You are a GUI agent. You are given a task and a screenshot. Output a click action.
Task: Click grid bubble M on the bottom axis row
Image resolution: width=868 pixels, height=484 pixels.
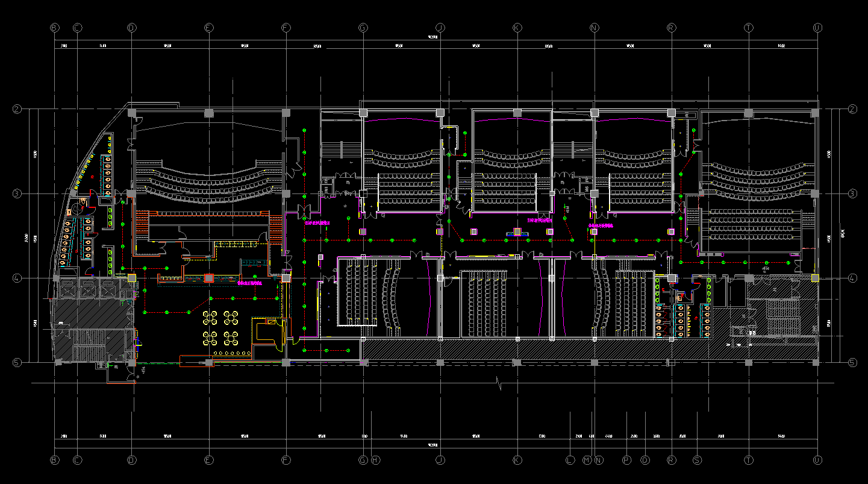pos(587,460)
